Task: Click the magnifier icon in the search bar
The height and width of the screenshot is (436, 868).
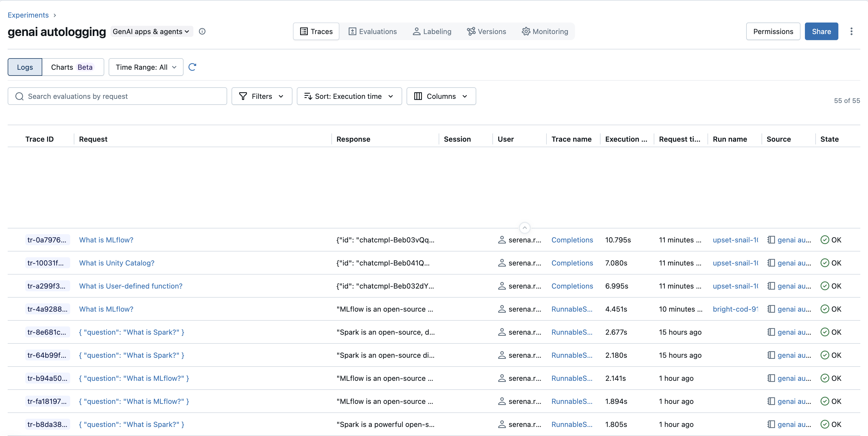Action: coord(19,96)
